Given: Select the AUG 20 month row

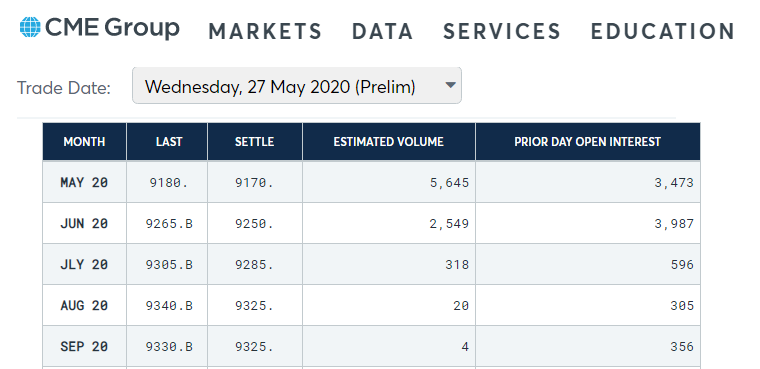Looking at the screenshot, I should 371,305.
